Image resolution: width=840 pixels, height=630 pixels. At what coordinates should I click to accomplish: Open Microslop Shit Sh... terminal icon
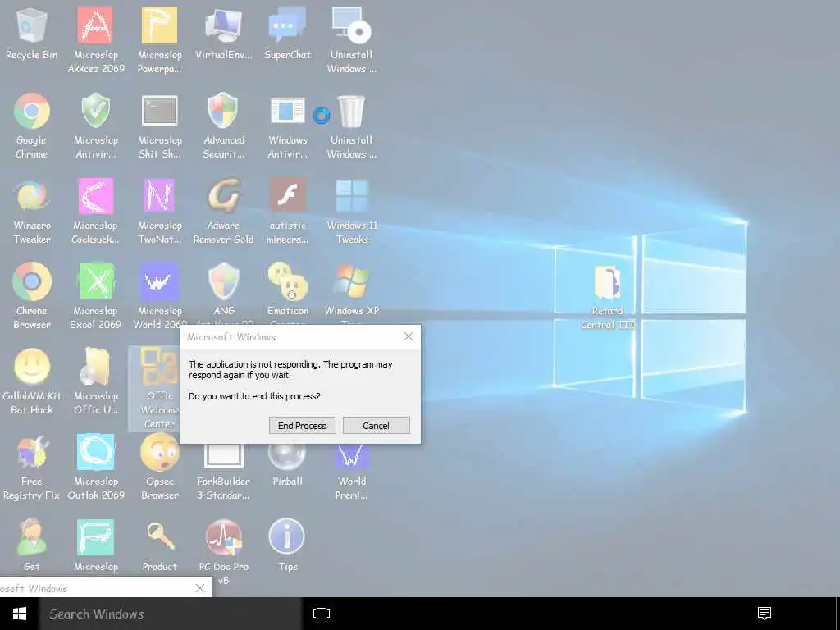point(159,111)
